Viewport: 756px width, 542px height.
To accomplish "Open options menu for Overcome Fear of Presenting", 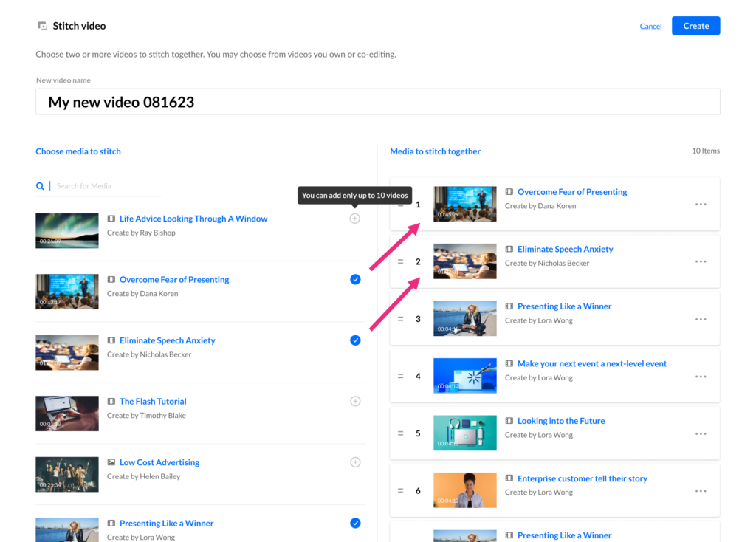I will click(x=701, y=205).
